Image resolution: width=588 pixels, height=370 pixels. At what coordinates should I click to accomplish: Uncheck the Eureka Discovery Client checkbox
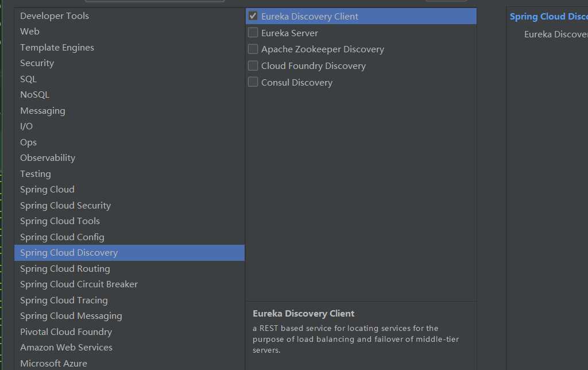(253, 16)
